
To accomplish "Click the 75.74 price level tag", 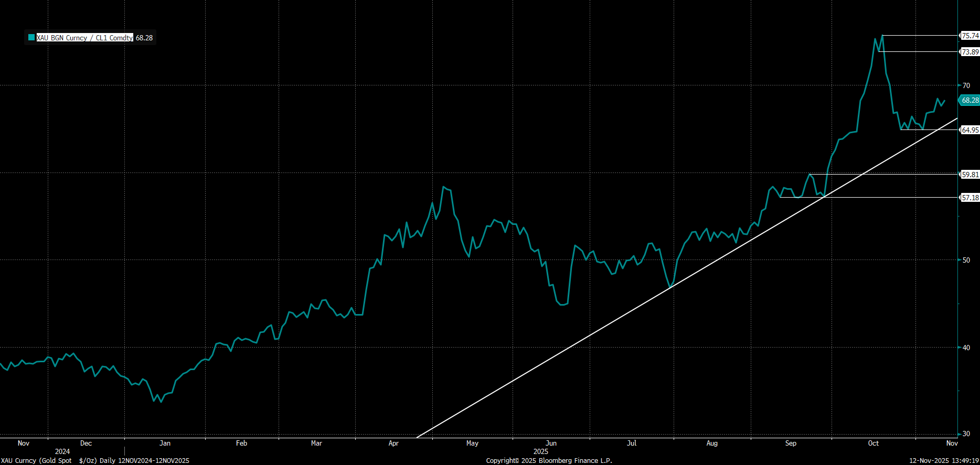I will [x=970, y=36].
